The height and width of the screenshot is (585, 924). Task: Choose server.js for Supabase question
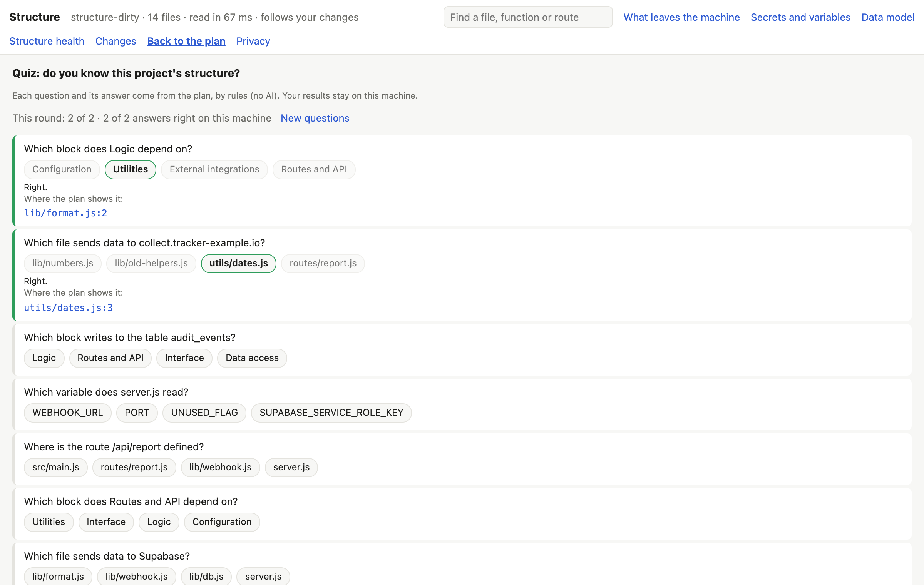pos(263,576)
